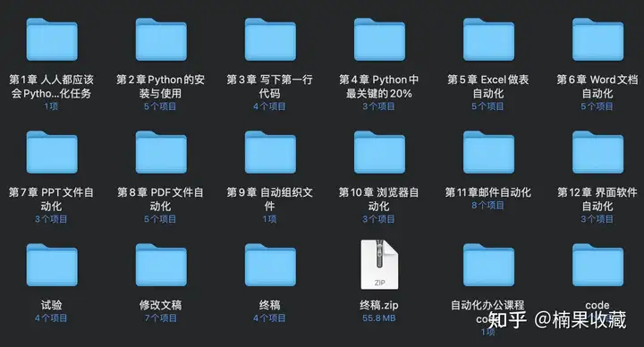The image size is (644, 347).
Task: Click the 8个项目 count under 第11章邮件自动化
Action: pyautogui.click(x=488, y=205)
